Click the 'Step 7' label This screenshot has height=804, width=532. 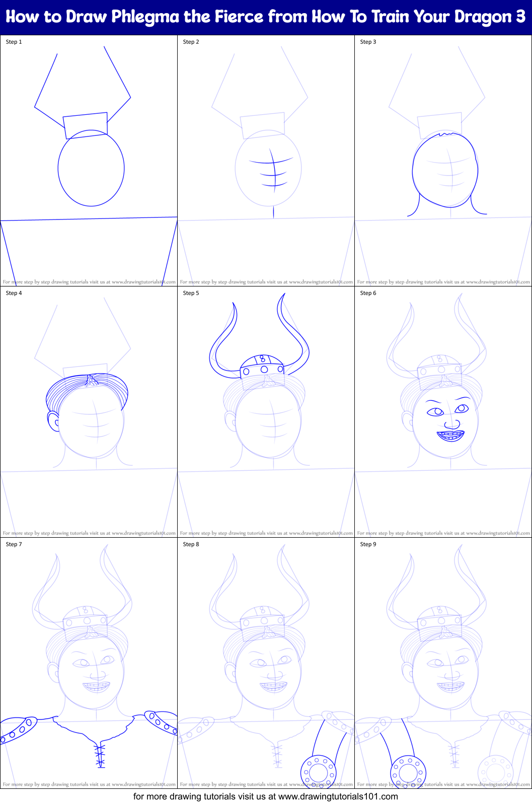tap(14, 544)
